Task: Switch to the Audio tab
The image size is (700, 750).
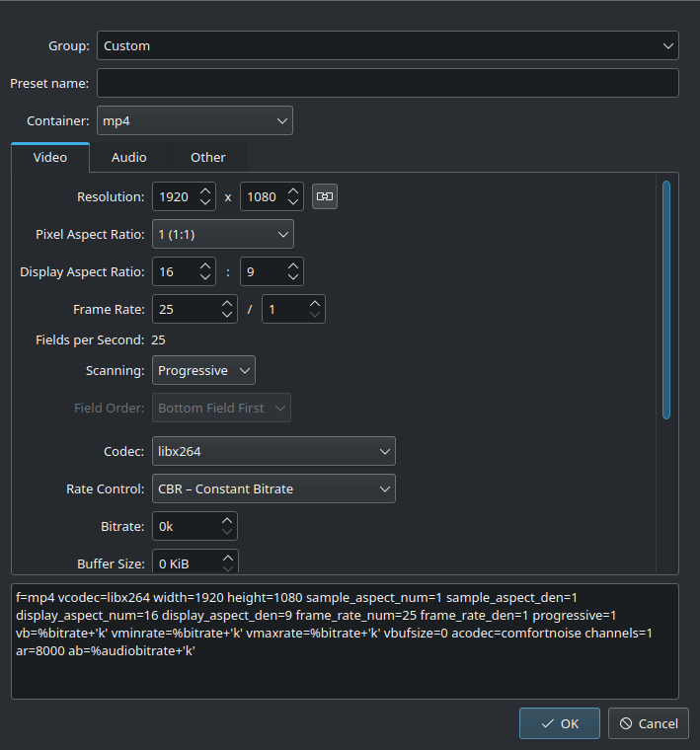Action: point(128,157)
